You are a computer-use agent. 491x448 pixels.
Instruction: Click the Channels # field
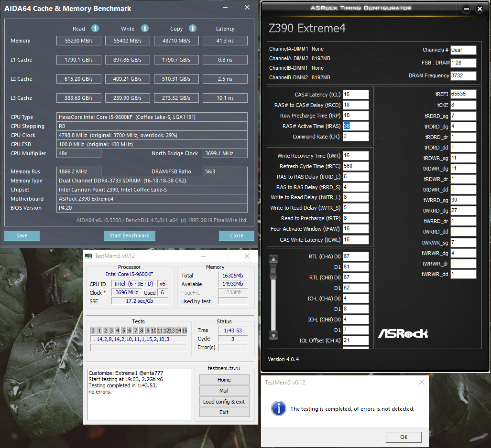tap(463, 50)
